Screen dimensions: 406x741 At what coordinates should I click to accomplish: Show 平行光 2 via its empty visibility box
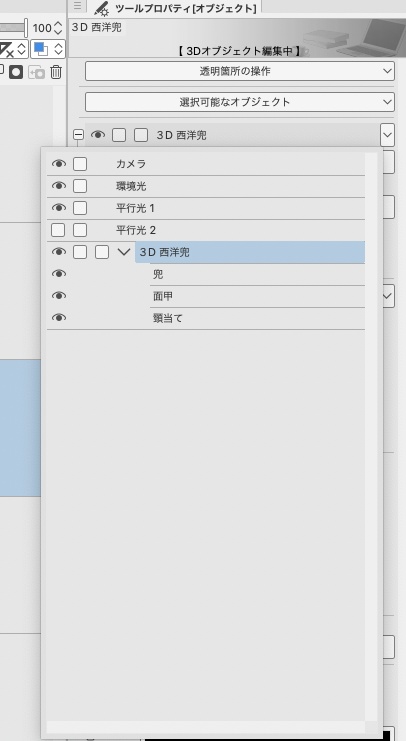[58, 230]
